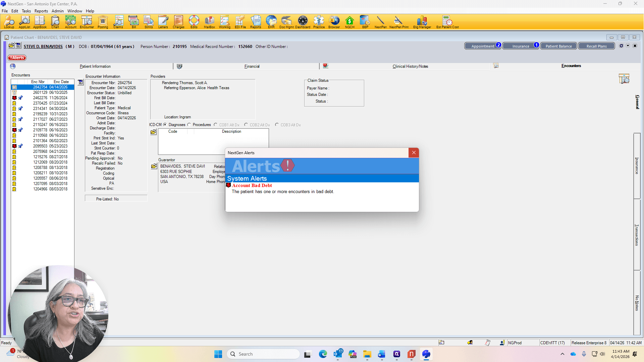This screenshot has height=362, width=644.
Task: Select the Procedures radio button
Action: (189, 125)
